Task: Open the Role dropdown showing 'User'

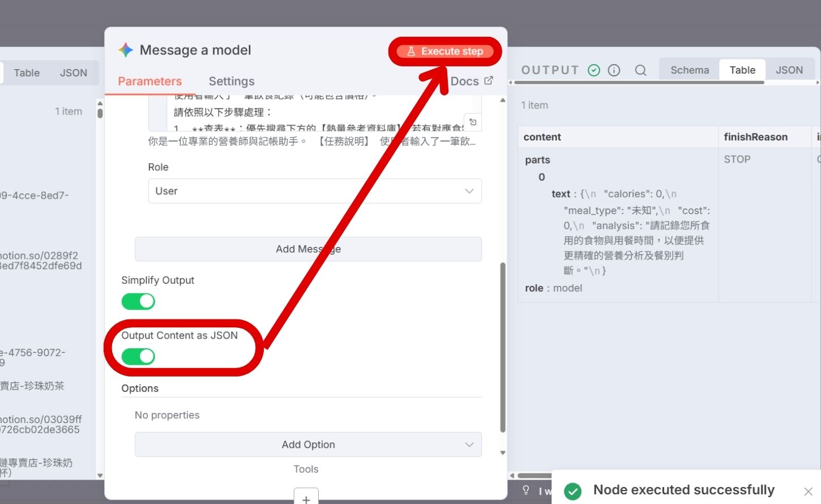Action: 315,191
